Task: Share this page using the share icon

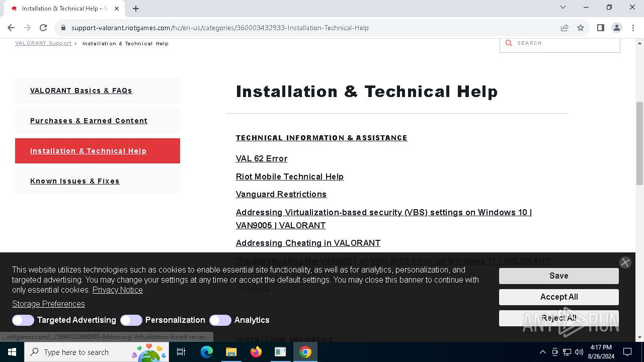Action: (x=565, y=28)
